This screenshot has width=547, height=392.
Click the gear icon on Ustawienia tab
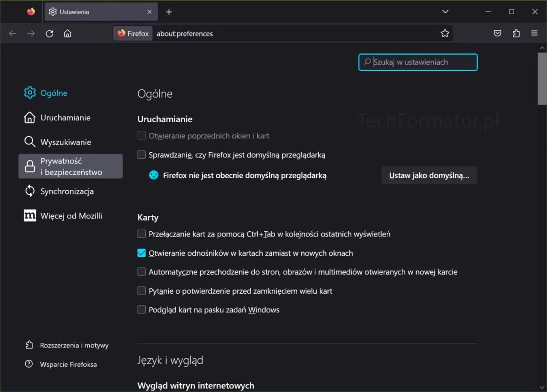click(53, 12)
